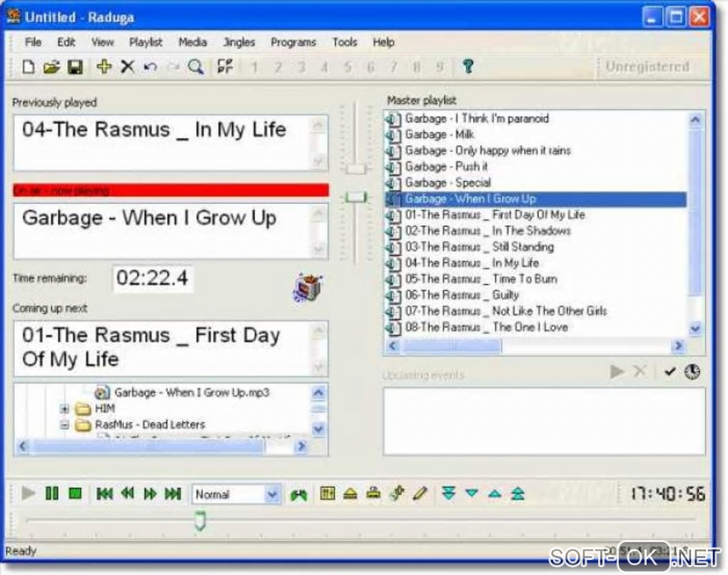Undo arrow icon in toolbar
Image resolution: width=728 pixels, height=575 pixels.
[x=150, y=67]
